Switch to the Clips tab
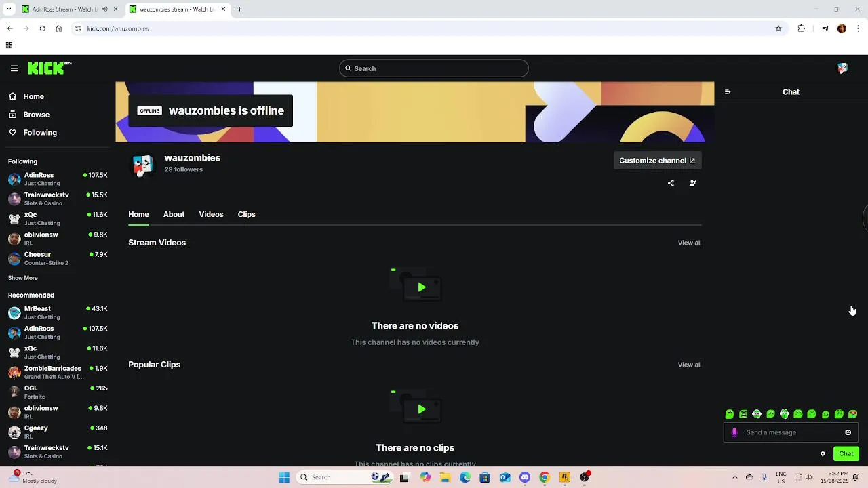 pyautogui.click(x=246, y=214)
